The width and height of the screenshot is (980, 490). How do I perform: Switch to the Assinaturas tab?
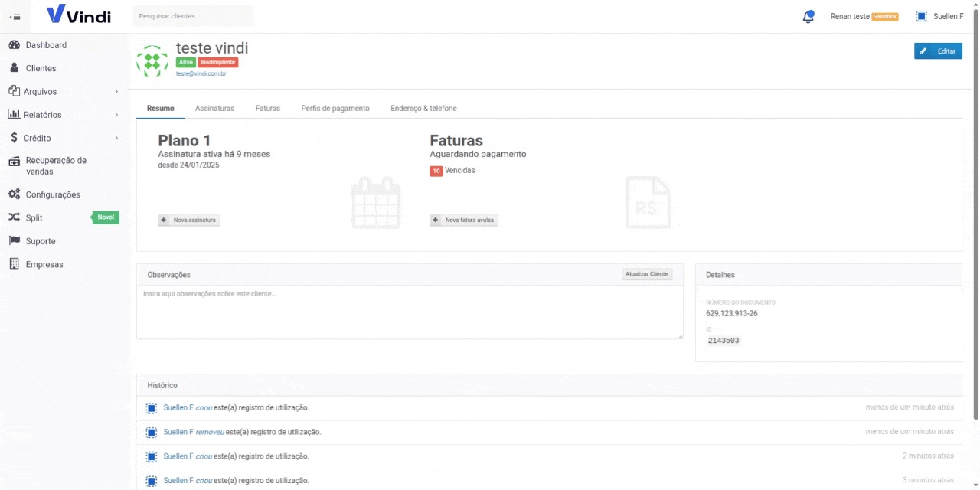[214, 109]
